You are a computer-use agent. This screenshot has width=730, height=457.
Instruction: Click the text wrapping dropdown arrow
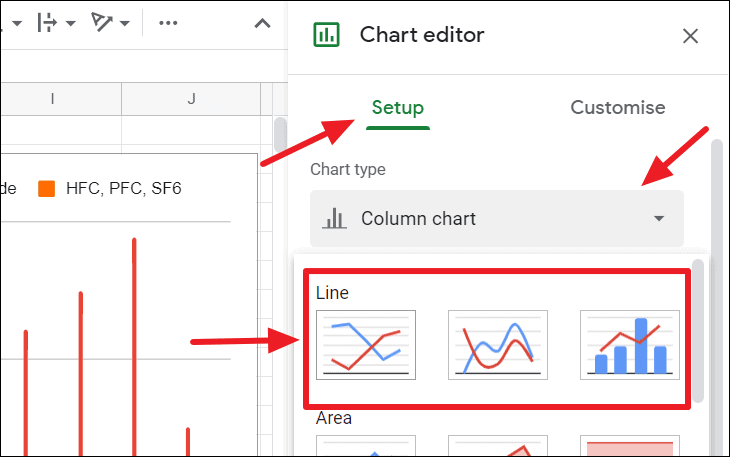(71, 23)
